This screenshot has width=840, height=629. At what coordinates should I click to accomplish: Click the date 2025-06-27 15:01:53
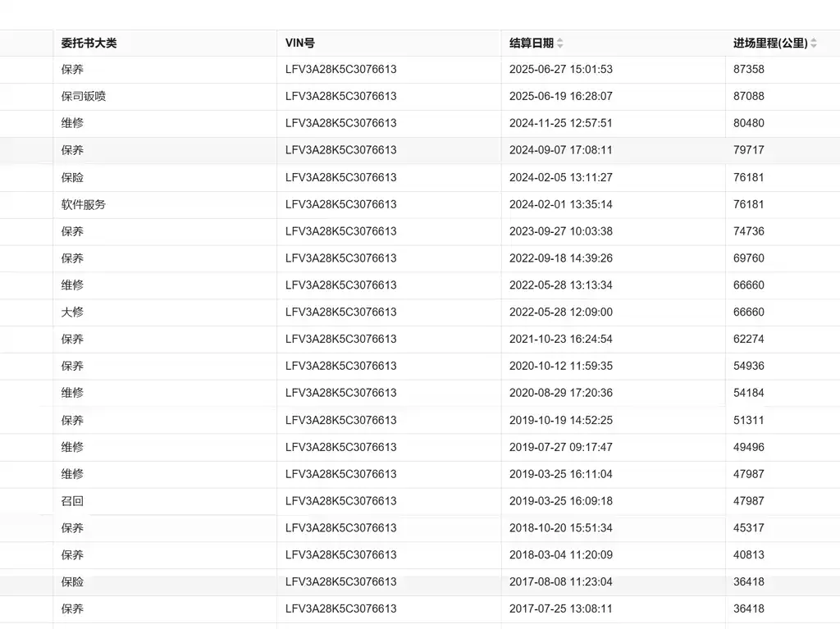click(x=560, y=70)
